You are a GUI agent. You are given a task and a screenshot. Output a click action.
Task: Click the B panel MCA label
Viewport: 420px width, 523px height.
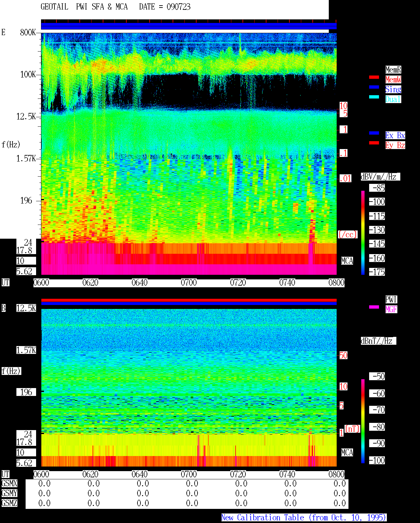coord(347,452)
